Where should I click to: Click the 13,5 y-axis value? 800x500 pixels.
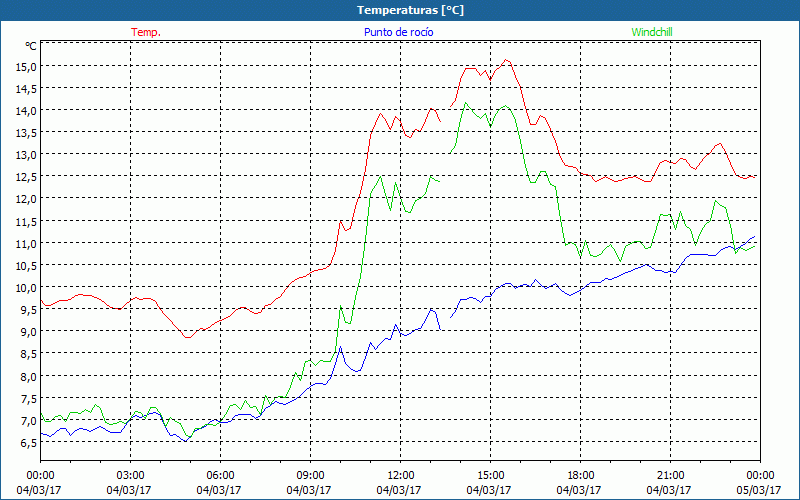point(27,133)
